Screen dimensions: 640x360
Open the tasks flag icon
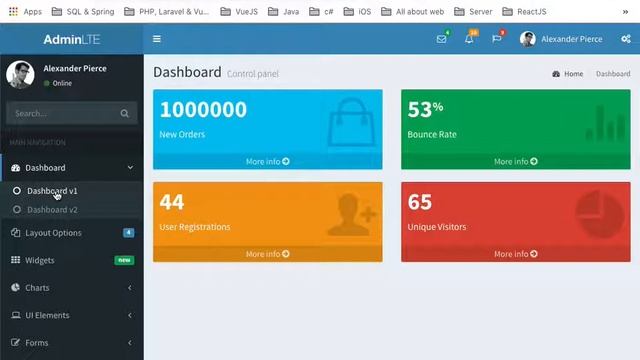[x=497, y=39]
